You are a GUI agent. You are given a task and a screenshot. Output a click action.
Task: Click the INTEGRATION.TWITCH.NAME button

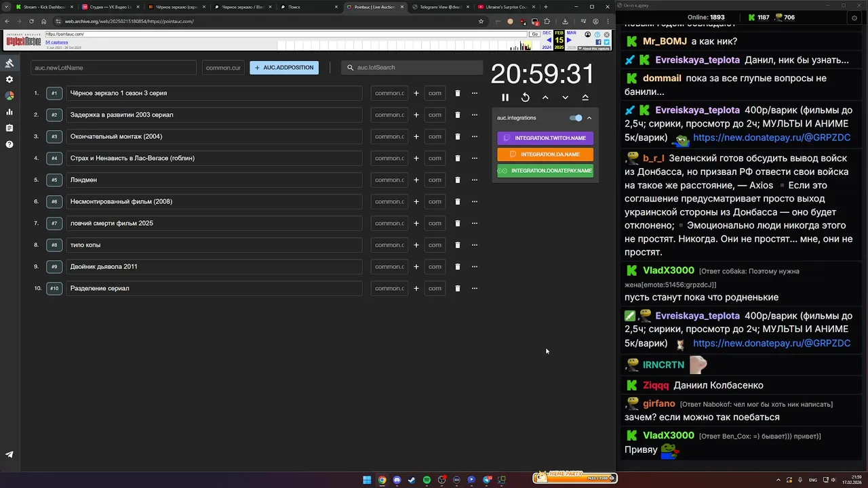[545, 138]
